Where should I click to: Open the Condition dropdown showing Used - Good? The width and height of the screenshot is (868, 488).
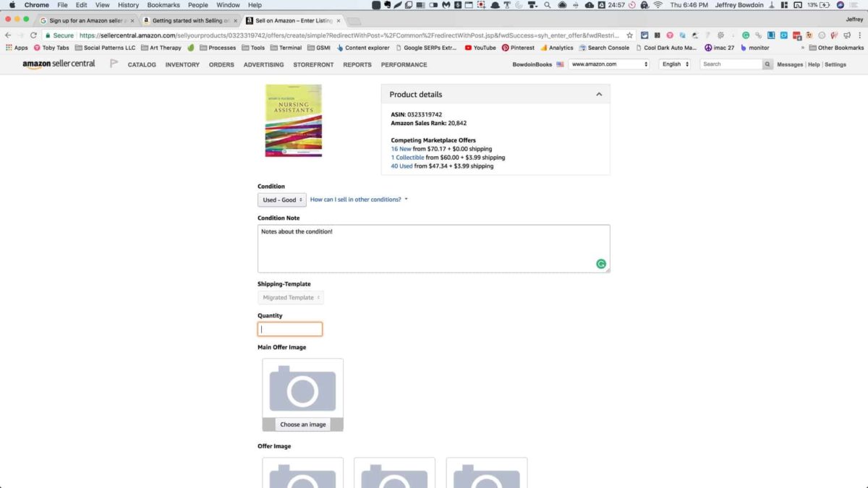click(281, 200)
